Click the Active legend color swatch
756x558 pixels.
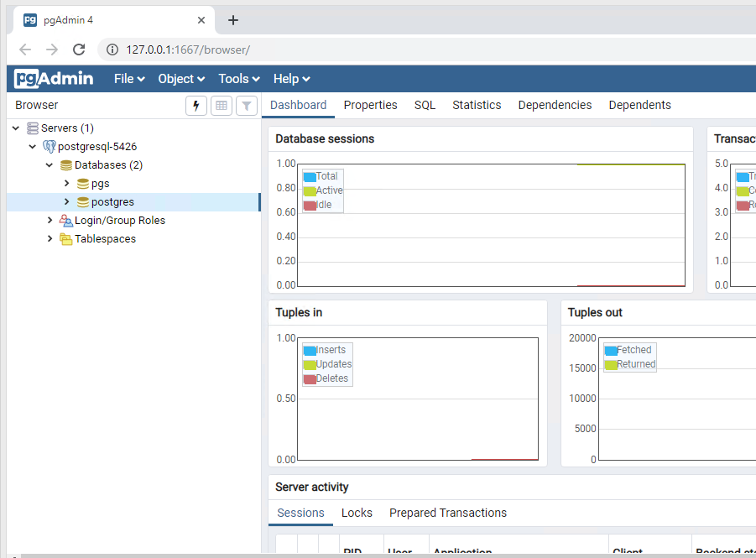click(x=310, y=190)
